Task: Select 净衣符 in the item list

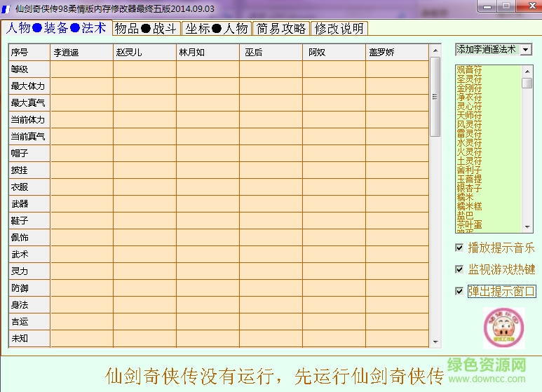Action: click(469, 97)
